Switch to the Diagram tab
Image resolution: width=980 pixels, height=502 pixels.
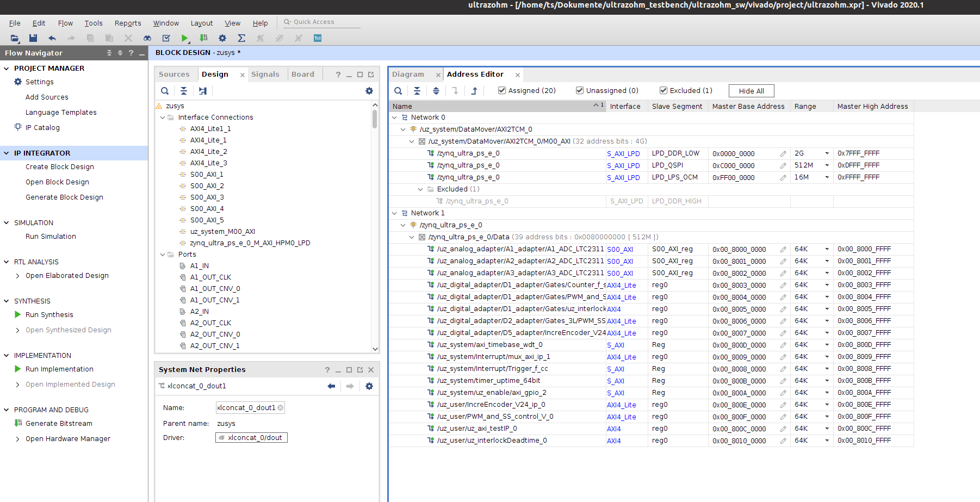(408, 75)
